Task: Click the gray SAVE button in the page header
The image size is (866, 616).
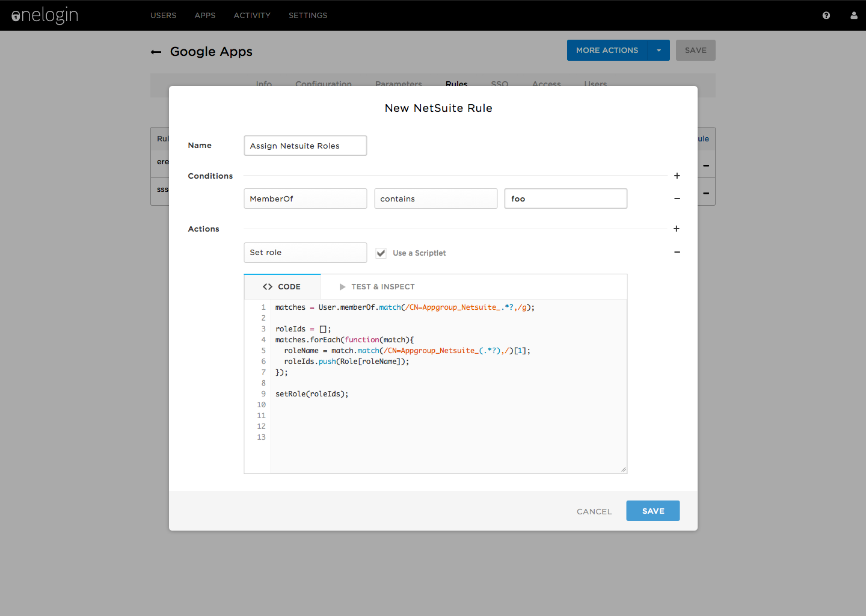Action: pos(696,51)
